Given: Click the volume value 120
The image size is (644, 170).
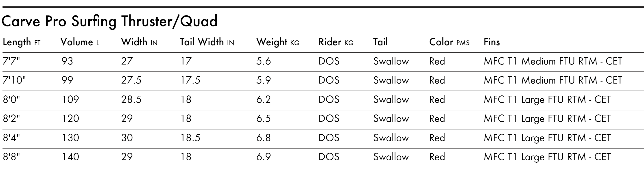Looking at the screenshot, I should click(70, 118).
